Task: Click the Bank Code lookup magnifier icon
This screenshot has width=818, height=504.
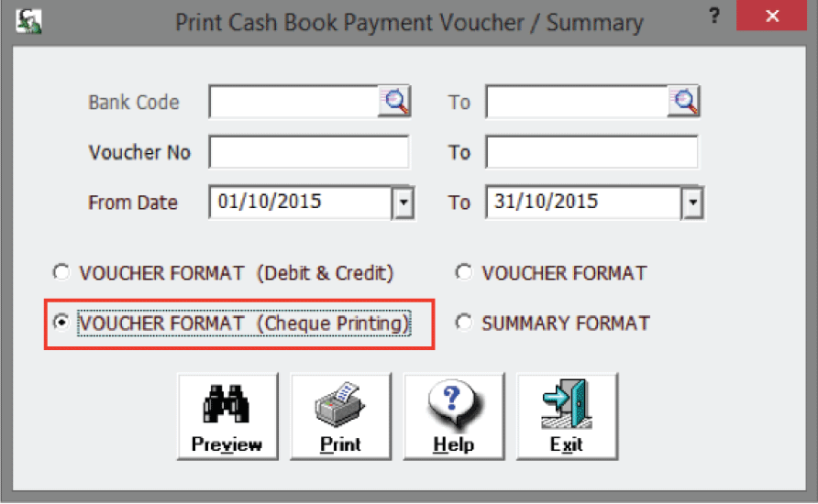Action: click(394, 101)
